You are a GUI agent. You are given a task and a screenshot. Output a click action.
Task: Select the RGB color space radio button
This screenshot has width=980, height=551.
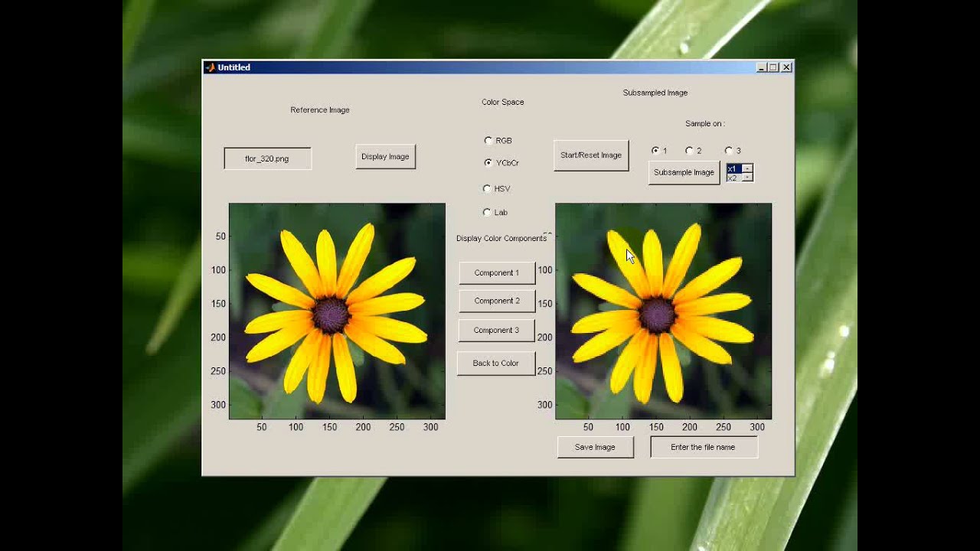coord(488,141)
